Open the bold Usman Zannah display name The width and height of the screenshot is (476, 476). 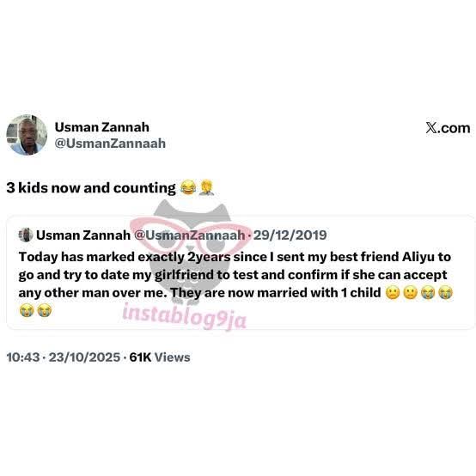click(102, 127)
